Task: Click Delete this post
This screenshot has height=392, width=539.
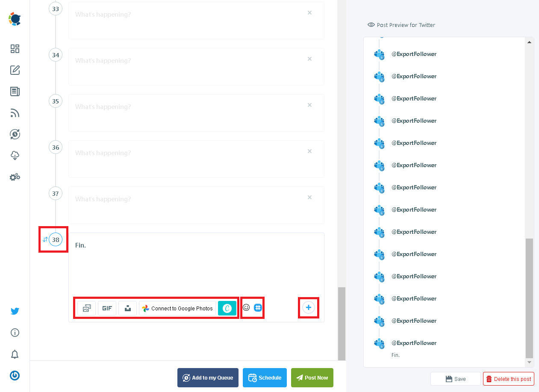Action: click(x=508, y=379)
